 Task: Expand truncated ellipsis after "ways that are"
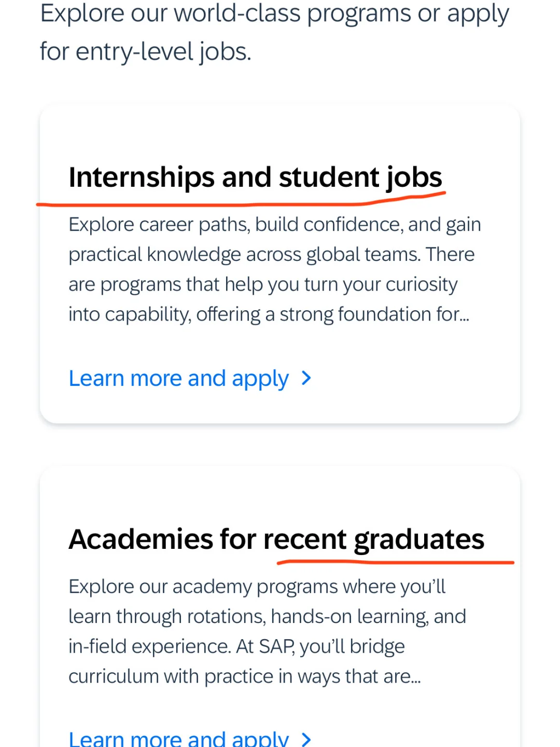pyautogui.click(x=416, y=677)
